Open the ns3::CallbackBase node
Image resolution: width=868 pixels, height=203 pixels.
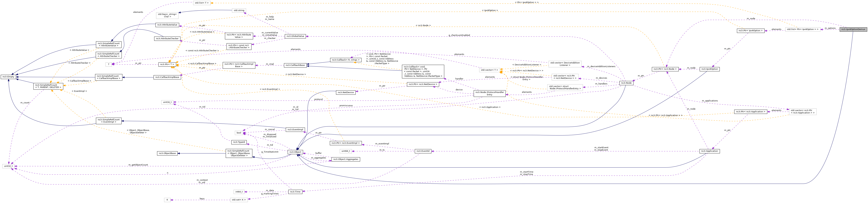coord(295,65)
